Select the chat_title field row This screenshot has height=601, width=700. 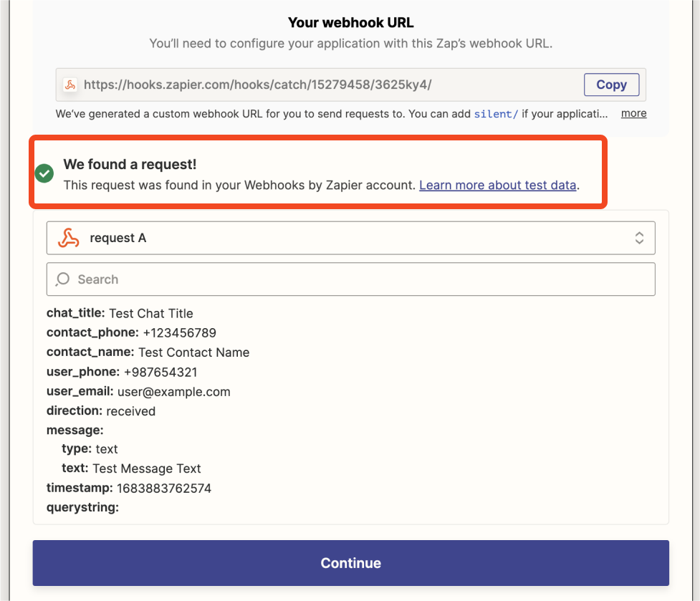click(x=120, y=313)
